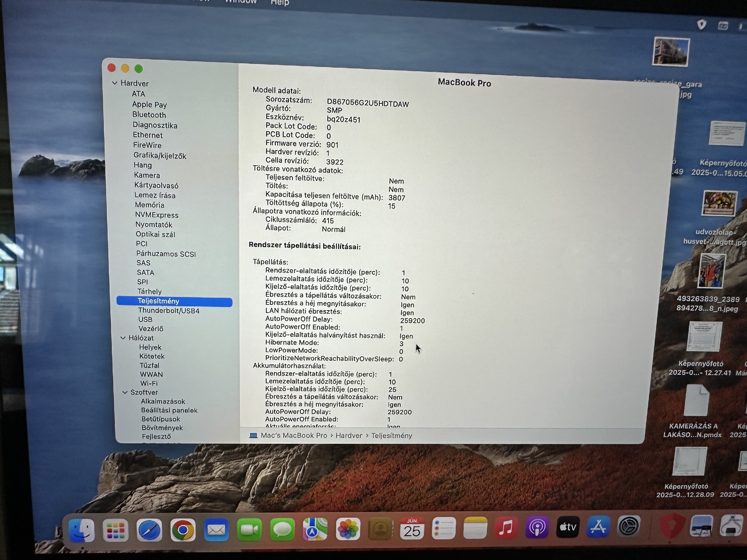Select Alkalmazások under Szoftver
Viewport: 747px width, 560px height.
[x=163, y=401]
